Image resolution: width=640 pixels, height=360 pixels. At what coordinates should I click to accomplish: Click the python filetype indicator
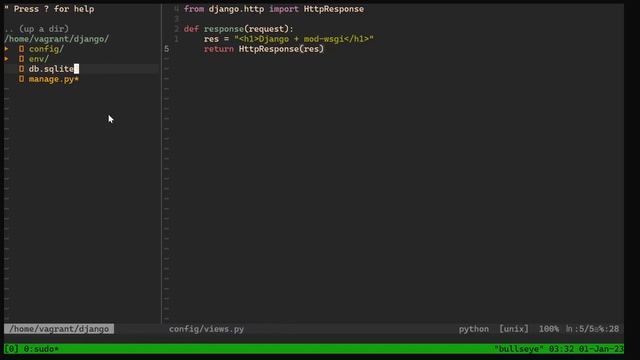(473, 329)
